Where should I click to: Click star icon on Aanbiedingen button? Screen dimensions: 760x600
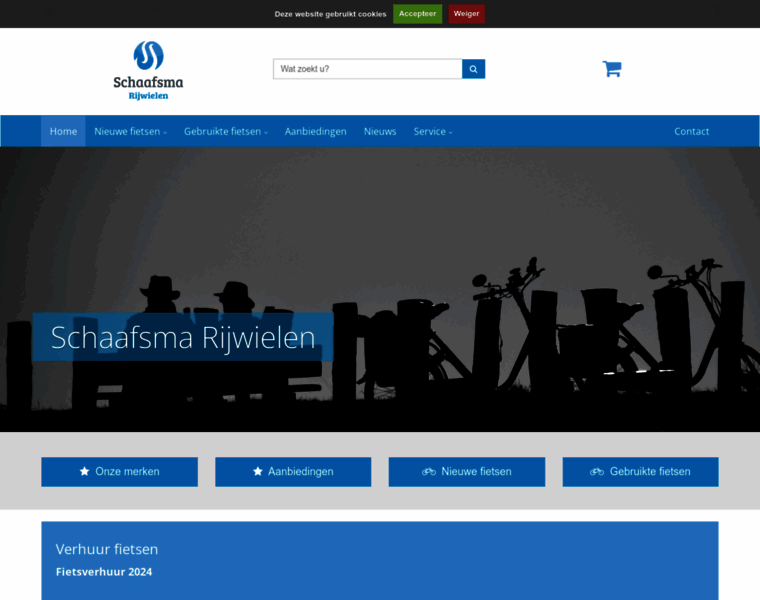coord(258,472)
